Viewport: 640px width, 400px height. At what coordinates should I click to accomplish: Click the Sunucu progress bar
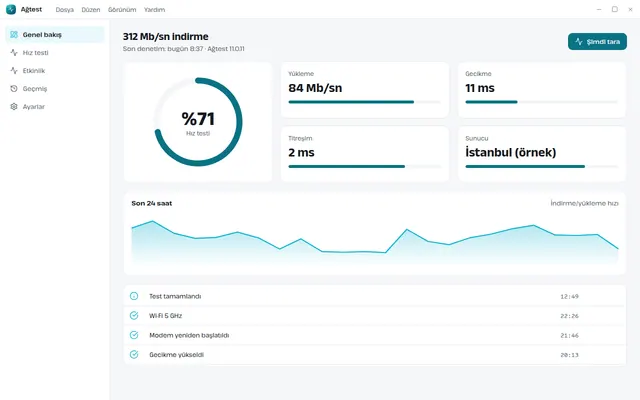pos(542,167)
